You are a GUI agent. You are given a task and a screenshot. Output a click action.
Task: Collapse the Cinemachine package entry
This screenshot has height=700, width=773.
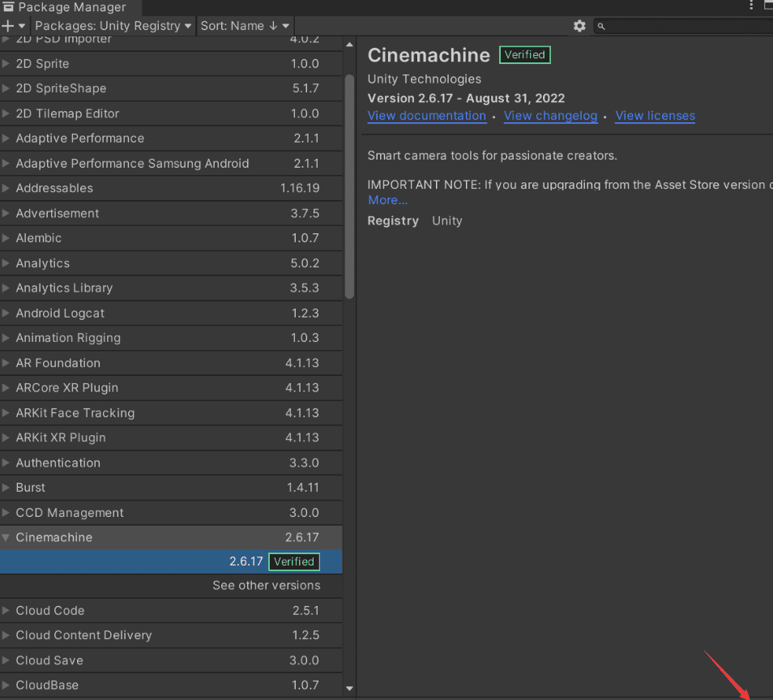click(6, 537)
